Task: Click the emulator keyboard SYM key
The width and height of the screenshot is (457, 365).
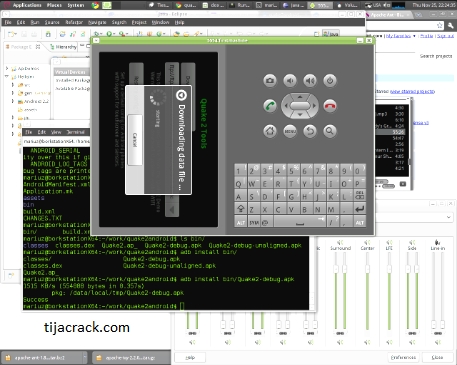Action: (x=254, y=222)
